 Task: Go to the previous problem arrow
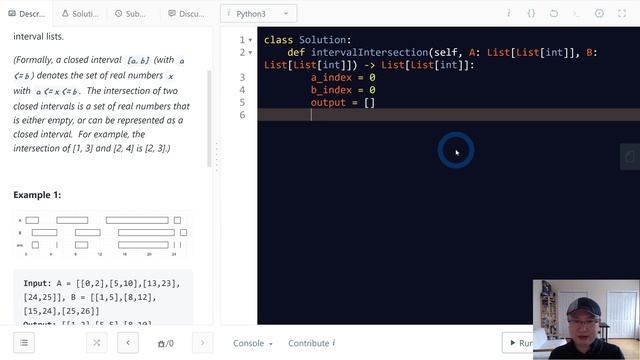[x=128, y=343]
